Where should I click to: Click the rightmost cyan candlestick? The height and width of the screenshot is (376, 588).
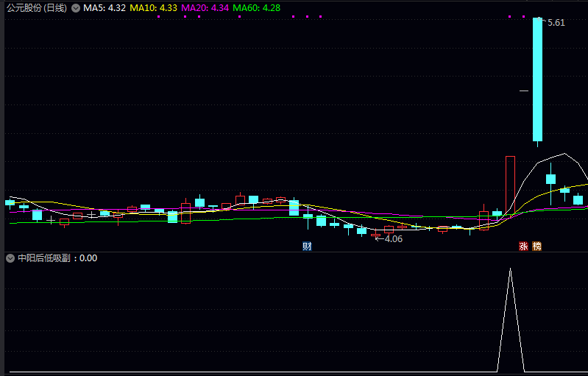(x=578, y=199)
